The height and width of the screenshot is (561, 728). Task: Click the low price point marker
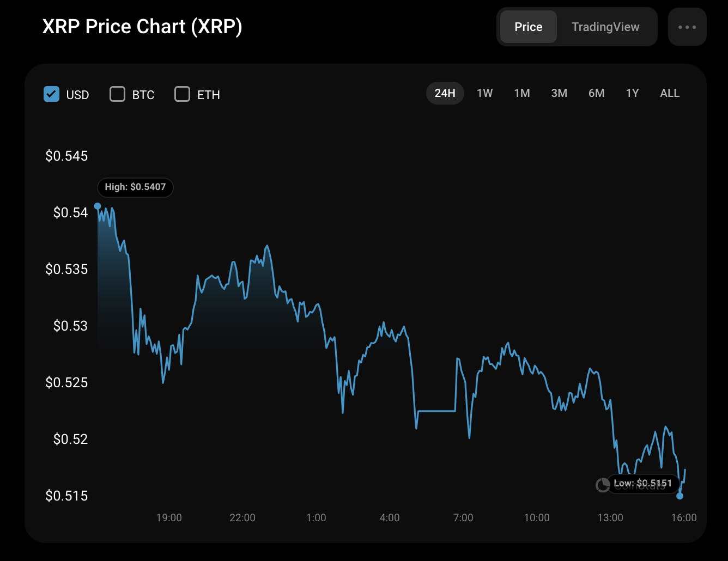(x=680, y=496)
